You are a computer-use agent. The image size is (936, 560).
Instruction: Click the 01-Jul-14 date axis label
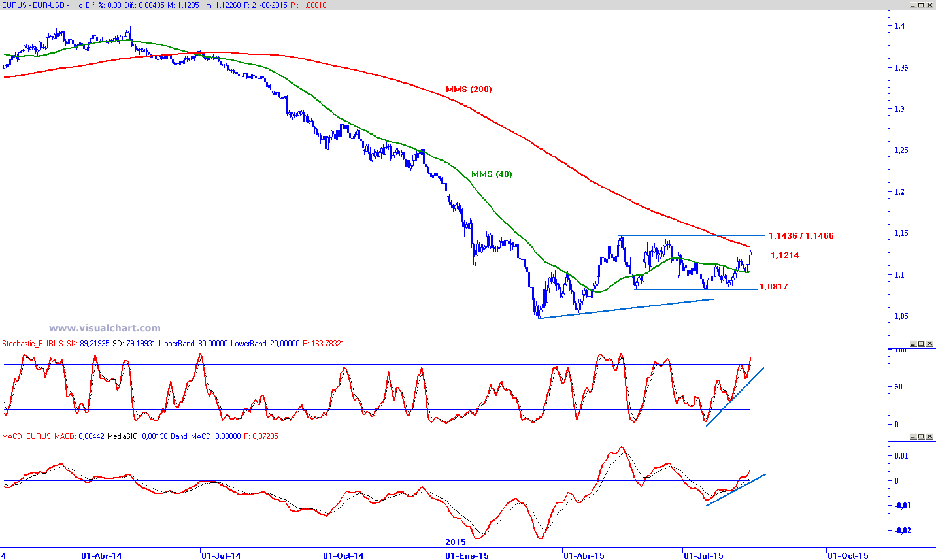pos(221,555)
